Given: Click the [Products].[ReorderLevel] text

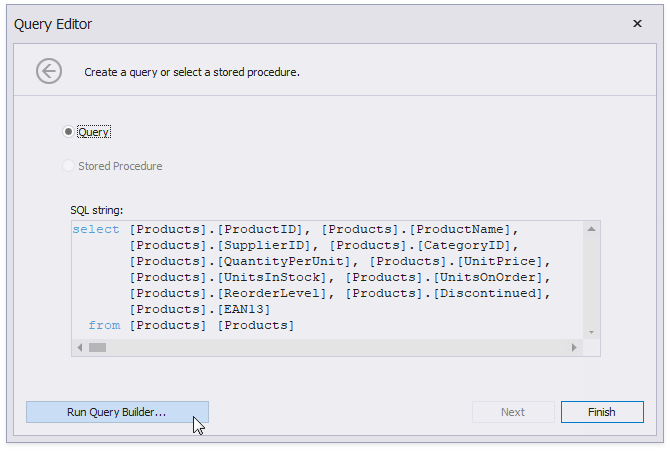Looking at the screenshot, I should [x=228, y=293].
